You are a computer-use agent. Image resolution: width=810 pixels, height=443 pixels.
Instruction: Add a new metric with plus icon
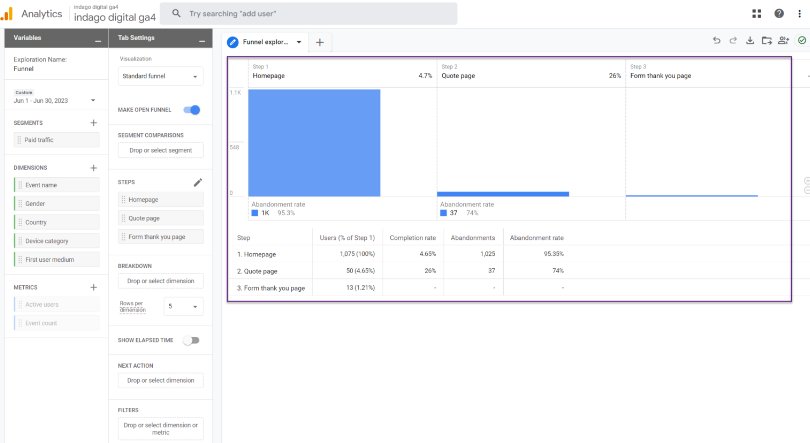(x=93, y=287)
